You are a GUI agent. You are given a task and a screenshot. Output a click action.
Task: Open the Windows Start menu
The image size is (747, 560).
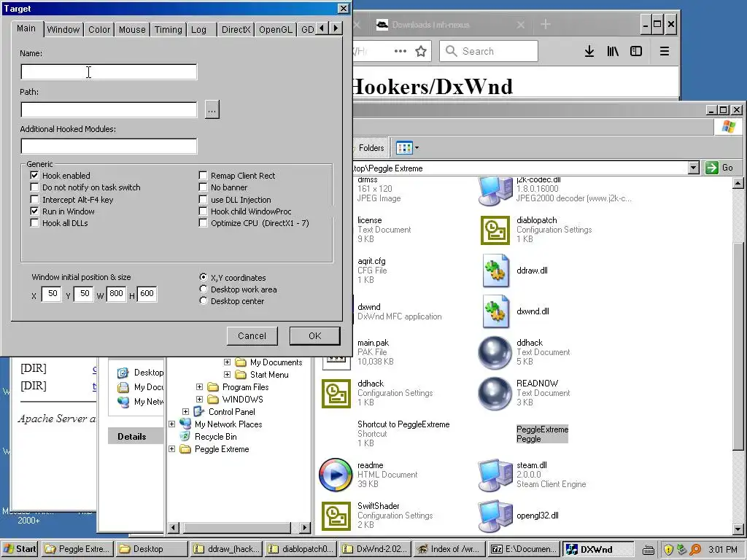[20, 549]
